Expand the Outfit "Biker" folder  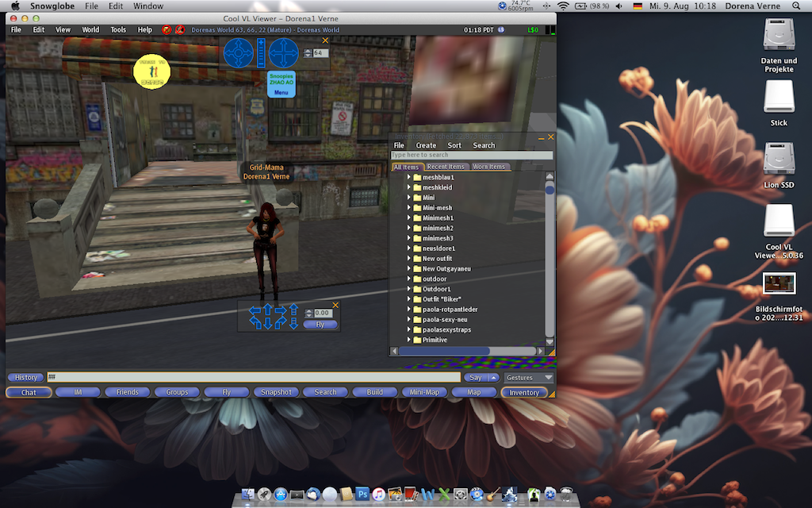(409, 299)
